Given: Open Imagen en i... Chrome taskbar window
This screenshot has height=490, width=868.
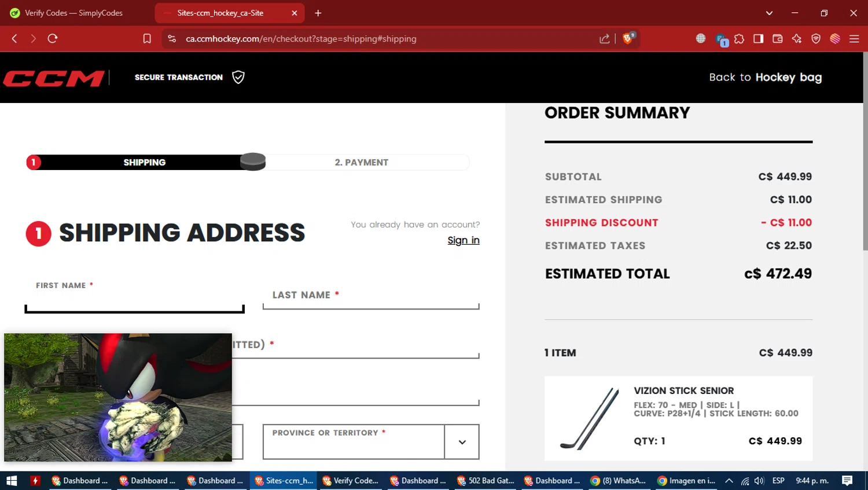Looking at the screenshot, I should [x=687, y=481].
